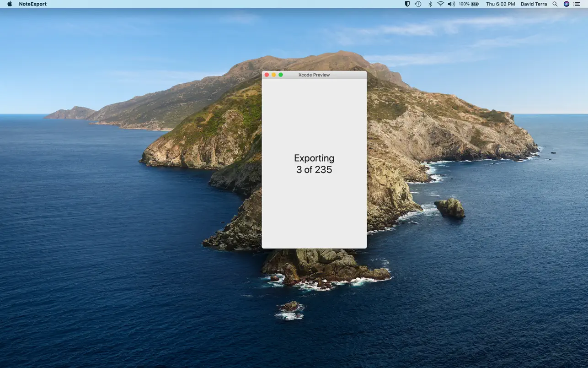Open the David Terra user switching menu
Image resolution: width=588 pixels, height=368 pixels.
pos(534,4)
